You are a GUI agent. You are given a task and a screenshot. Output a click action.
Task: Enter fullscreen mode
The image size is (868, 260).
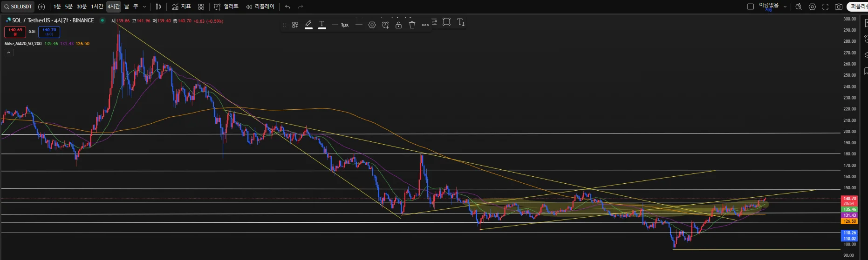coord(825,7)
